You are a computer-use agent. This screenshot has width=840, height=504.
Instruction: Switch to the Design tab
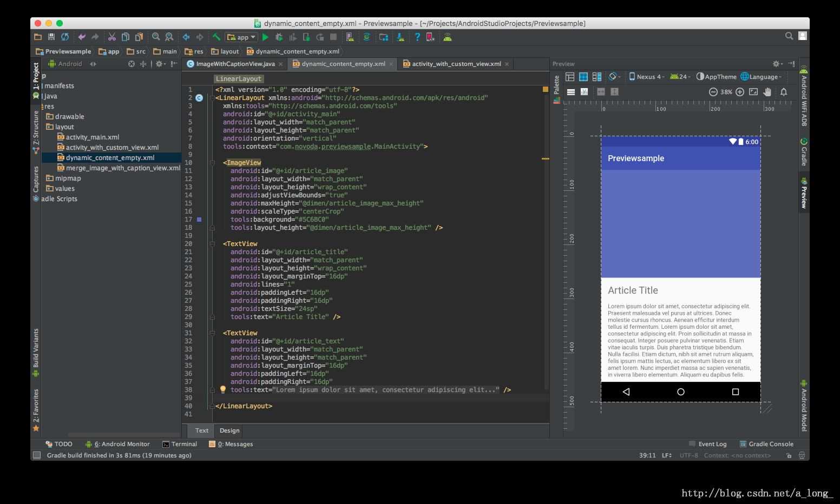pos(229,430)
